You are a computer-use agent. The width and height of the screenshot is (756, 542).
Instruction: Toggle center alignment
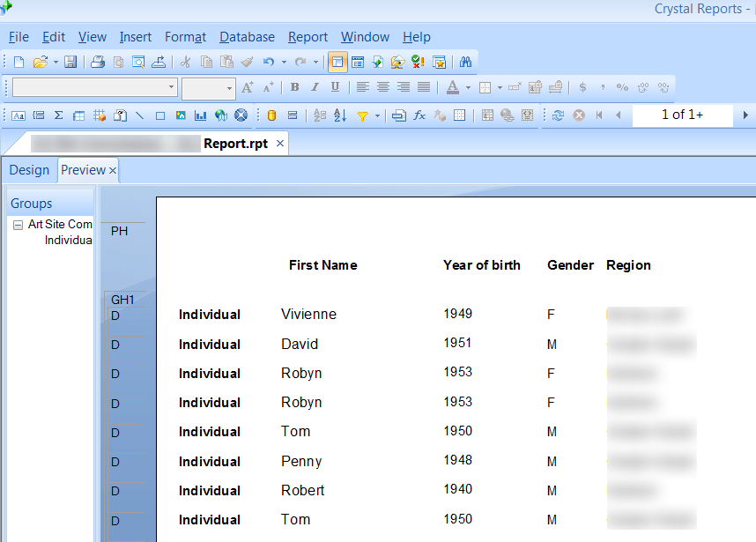[382, 87]
